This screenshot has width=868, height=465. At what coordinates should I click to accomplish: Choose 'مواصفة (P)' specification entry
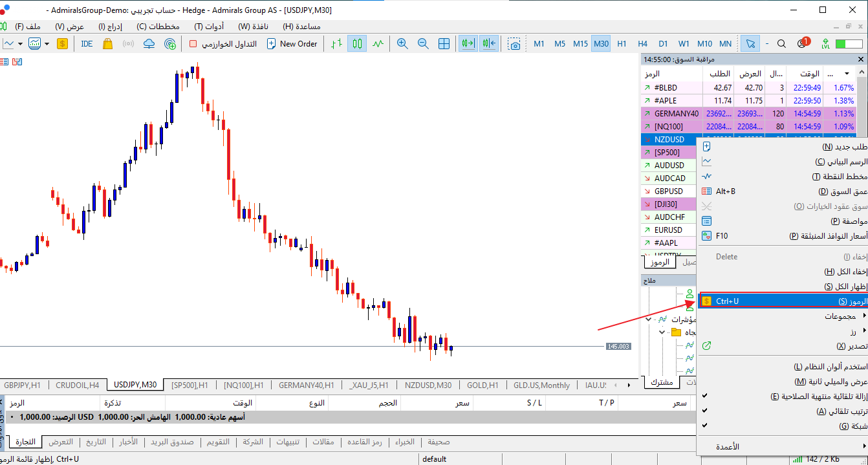pyautogui.click(x=783, y=221)
